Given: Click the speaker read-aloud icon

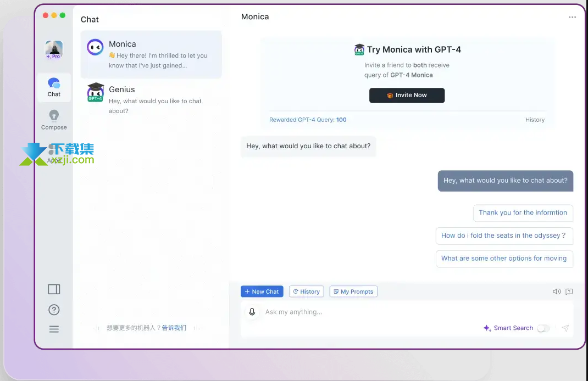Looking at the screenshot, I should [x=557, y=292].
